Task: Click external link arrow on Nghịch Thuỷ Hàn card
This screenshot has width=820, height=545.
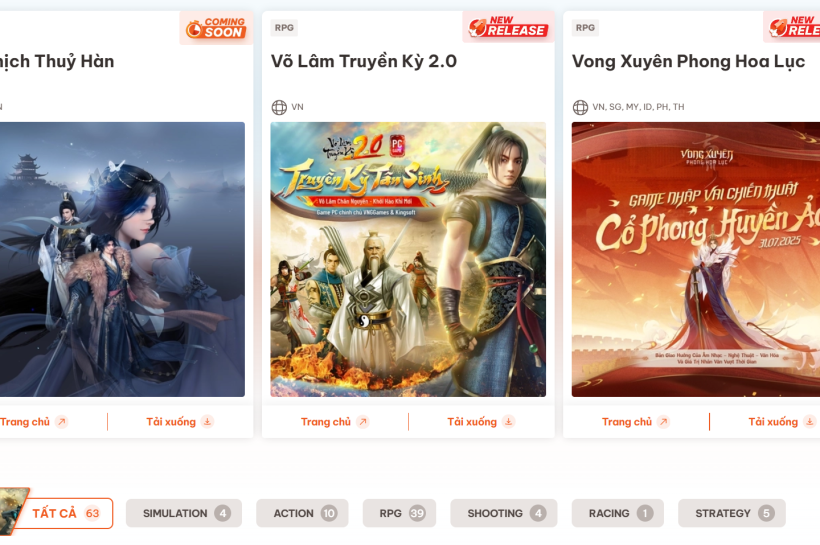Action: coord(62,422)
